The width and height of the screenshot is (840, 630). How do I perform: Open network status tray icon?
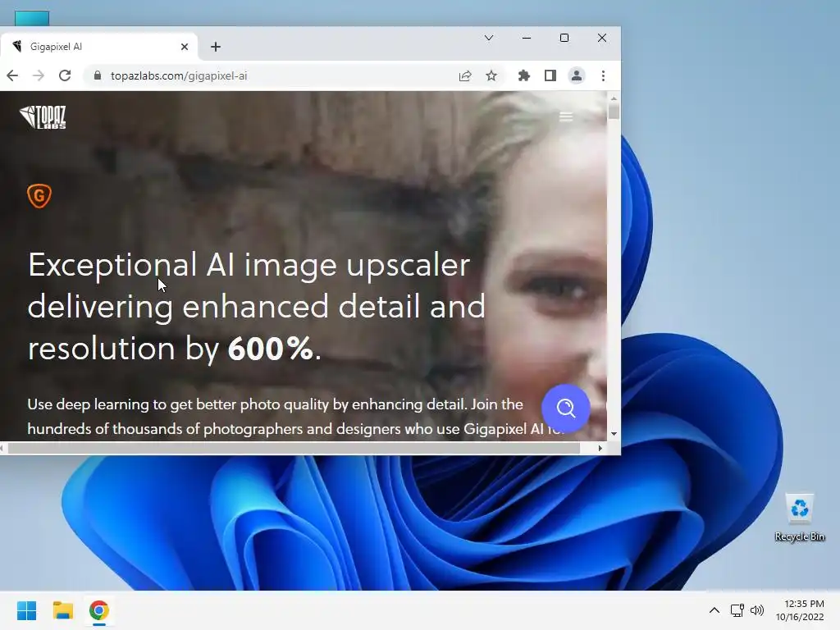737,610
